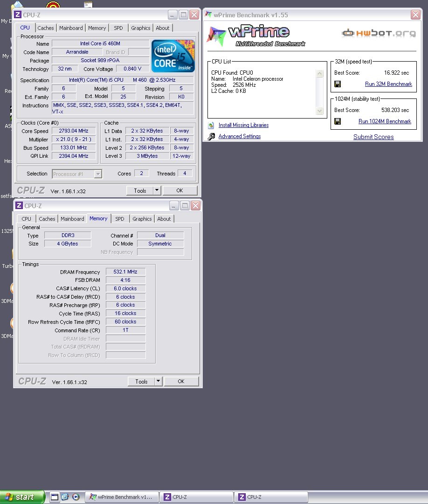Open the Advanced Settings link

pos(240,136)
